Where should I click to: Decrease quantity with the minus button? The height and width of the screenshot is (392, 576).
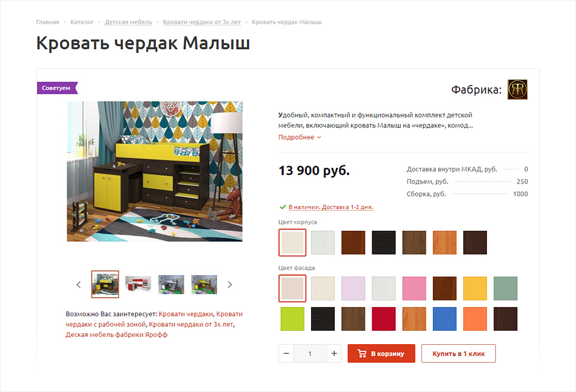286,353
